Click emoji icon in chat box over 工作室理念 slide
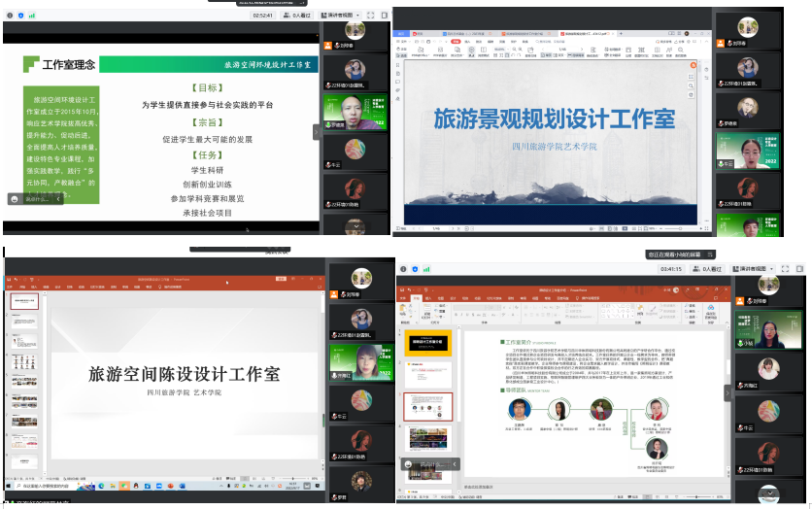This screenshot has width=812, height=509. (15, 199)
